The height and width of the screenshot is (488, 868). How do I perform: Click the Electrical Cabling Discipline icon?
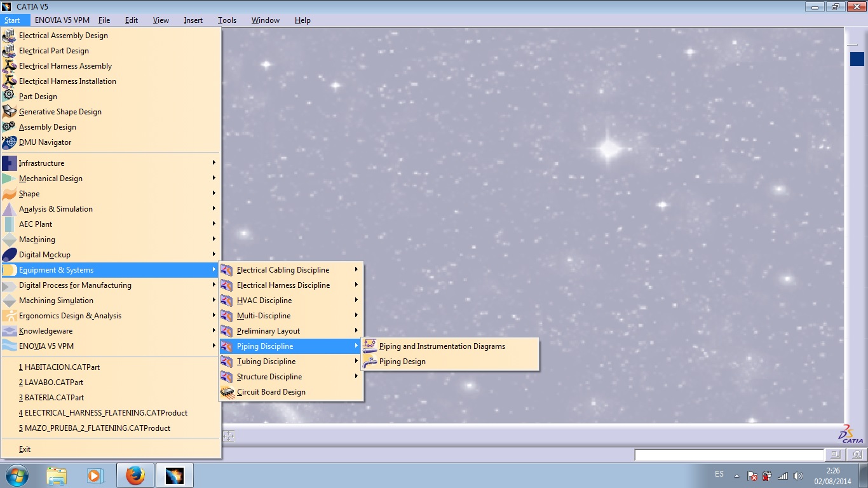click(227, 270)
